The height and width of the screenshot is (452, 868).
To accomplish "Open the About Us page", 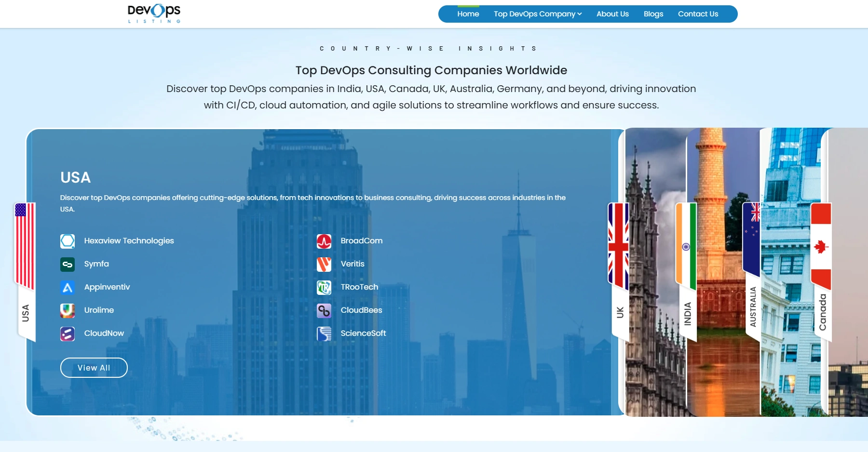I will (x=612, y=14).
